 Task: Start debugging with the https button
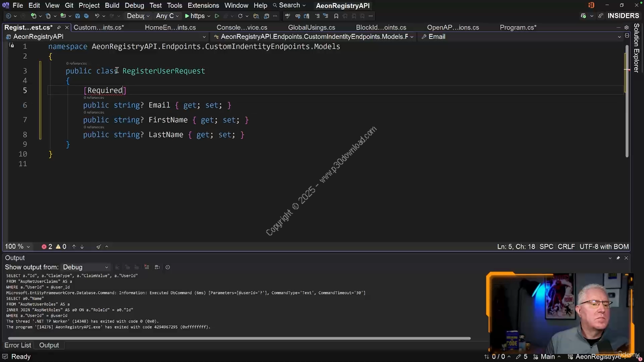point(194,16)
